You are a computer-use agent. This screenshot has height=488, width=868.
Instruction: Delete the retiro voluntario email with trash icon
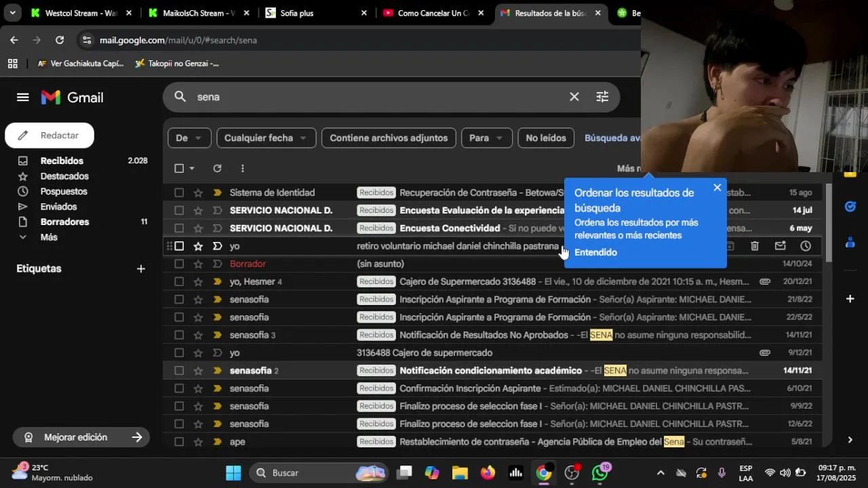coord(754,246)
